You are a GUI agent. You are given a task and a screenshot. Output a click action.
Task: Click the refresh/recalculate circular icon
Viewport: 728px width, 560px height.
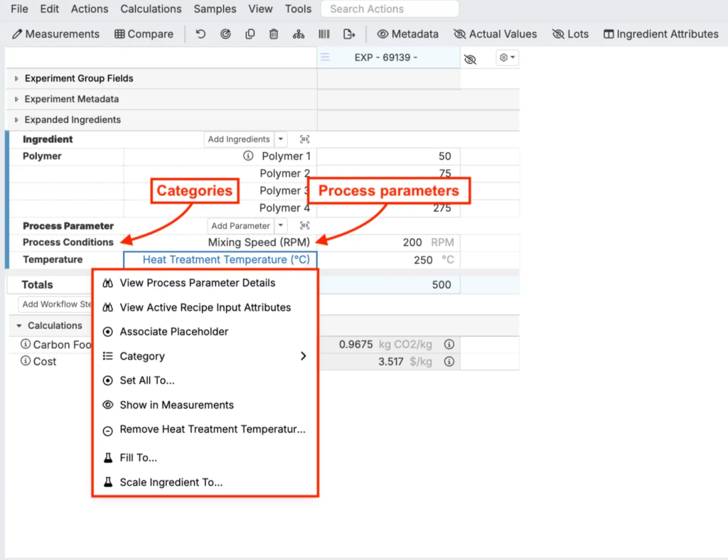[225, 34]
